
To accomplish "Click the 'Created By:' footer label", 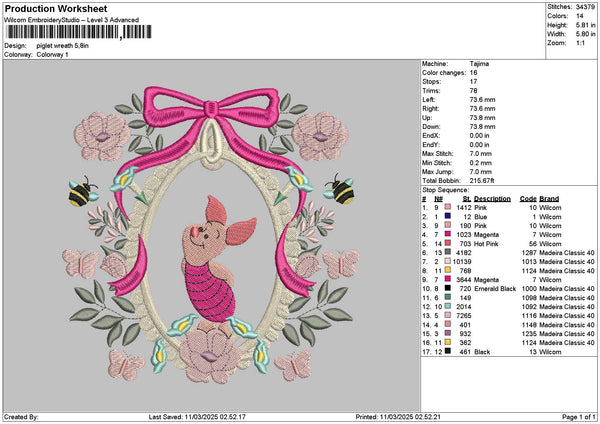I will [x=21, y=417].
